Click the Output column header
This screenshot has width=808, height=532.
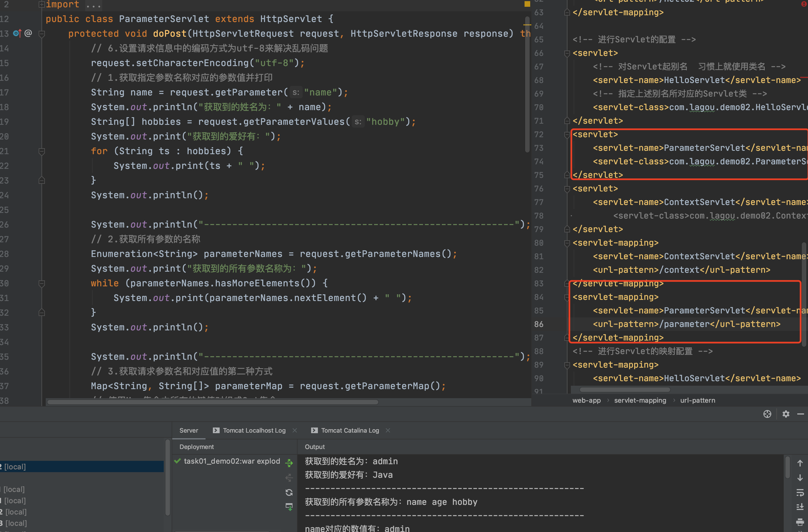pyautogui.click(x=315, y=447)
